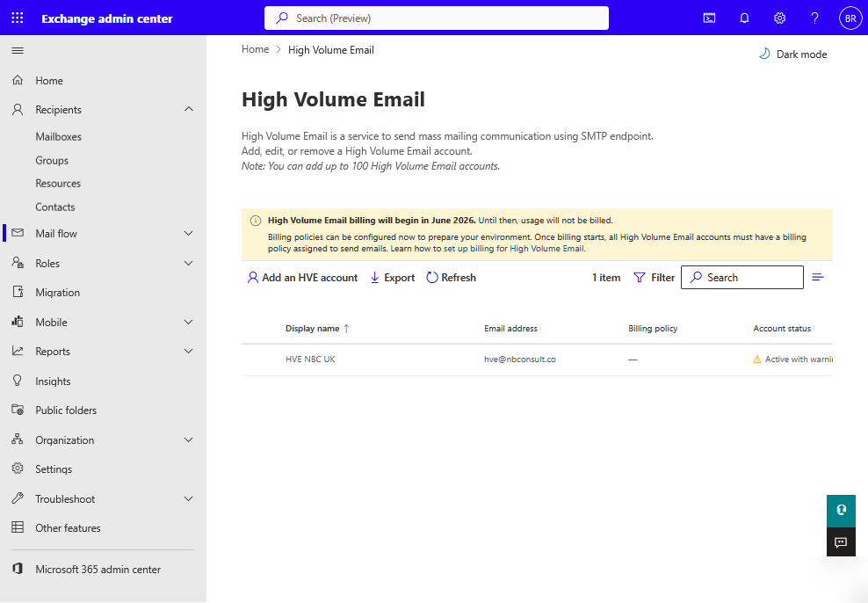The height and width of the screenshot is (603, 868).
Task: Expand the Mail flow section
Action: (x=188, y=234)
